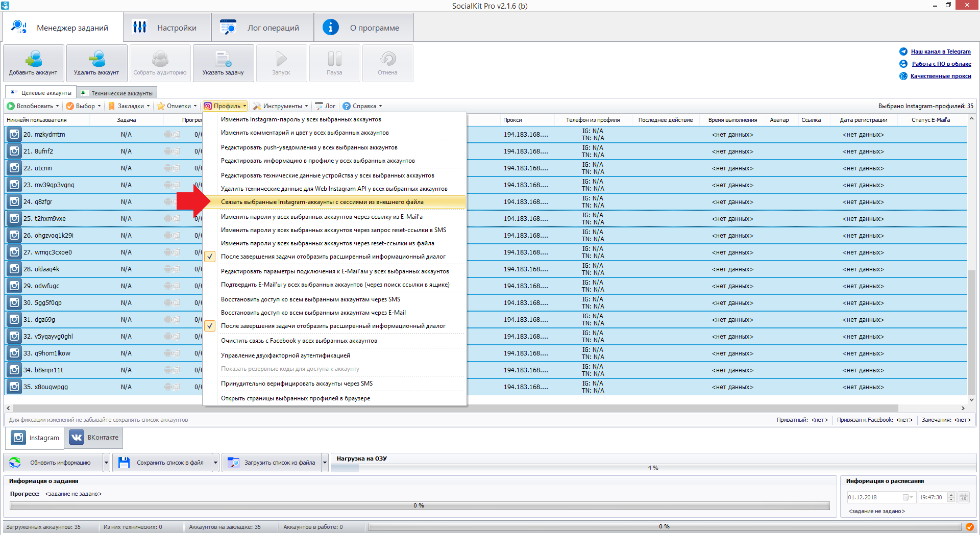The width and height of the screenshot is (980, 535).
Task: Open the Менеджер заданий tab
Action: (62, 28)
